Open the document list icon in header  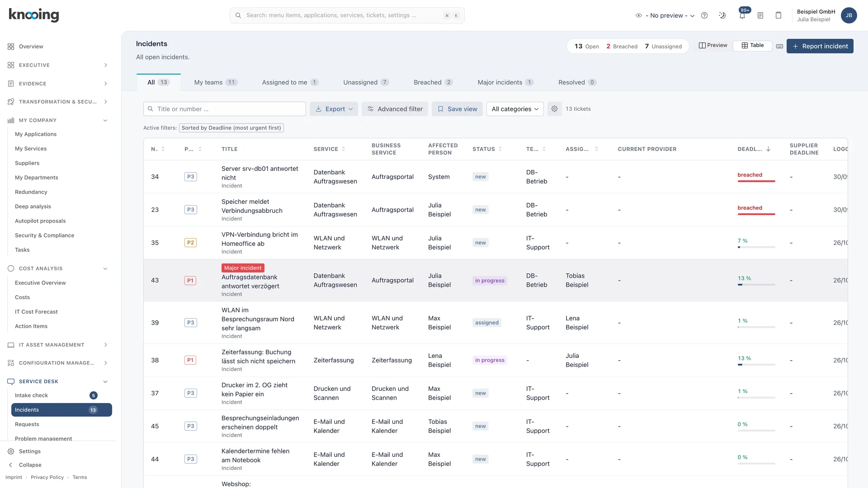(760, 15)
